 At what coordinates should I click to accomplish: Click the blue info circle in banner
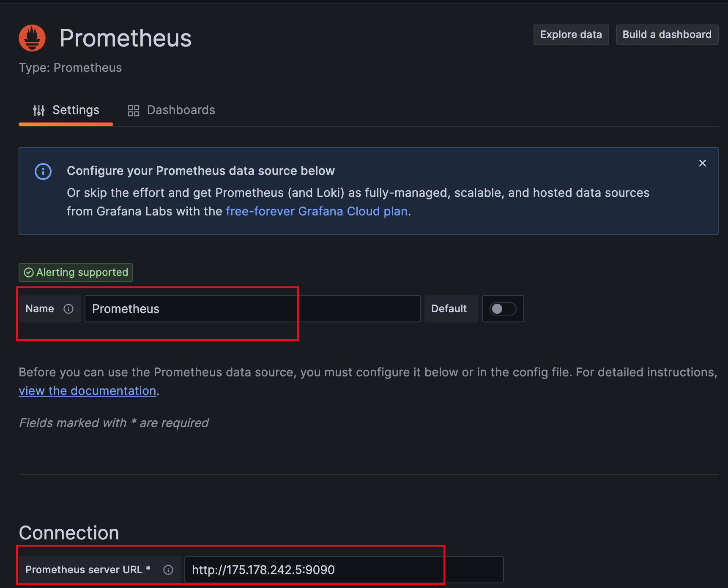coord(43,171)
